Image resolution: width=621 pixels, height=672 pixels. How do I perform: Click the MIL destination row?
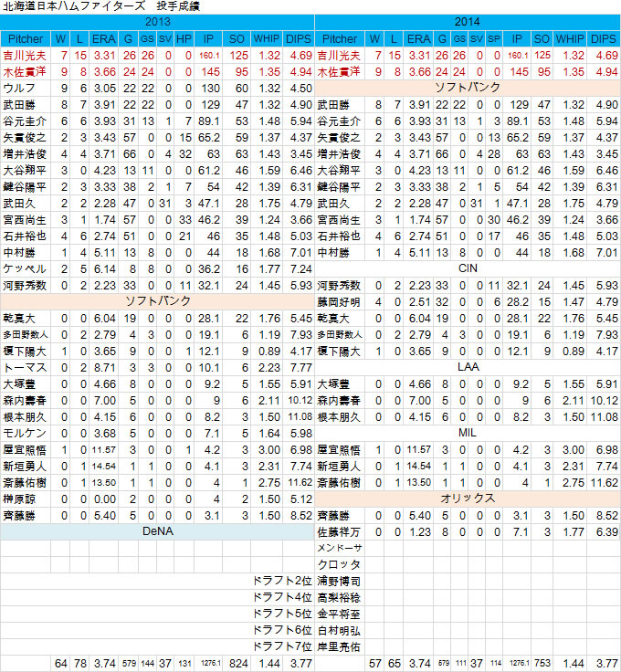[468, 433]
